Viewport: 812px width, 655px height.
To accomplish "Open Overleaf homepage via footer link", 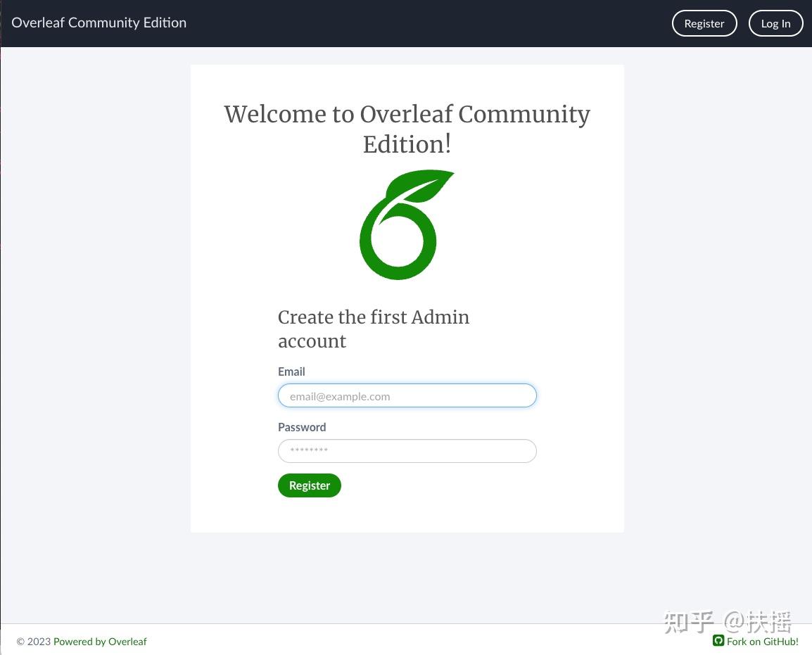I will tap(100, 641).
